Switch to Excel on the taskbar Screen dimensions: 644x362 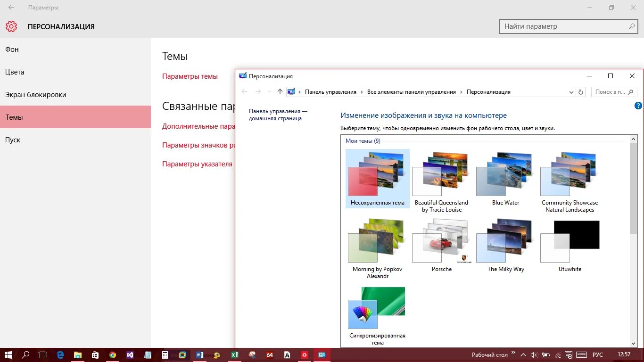(x=235, y=355)
